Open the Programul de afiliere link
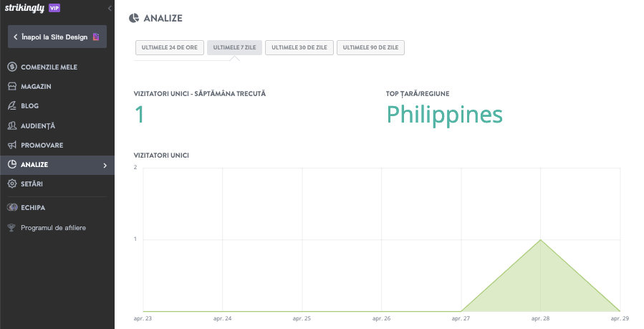The width and height of the screenshot is (644, 329). click(x=54, y=228)
